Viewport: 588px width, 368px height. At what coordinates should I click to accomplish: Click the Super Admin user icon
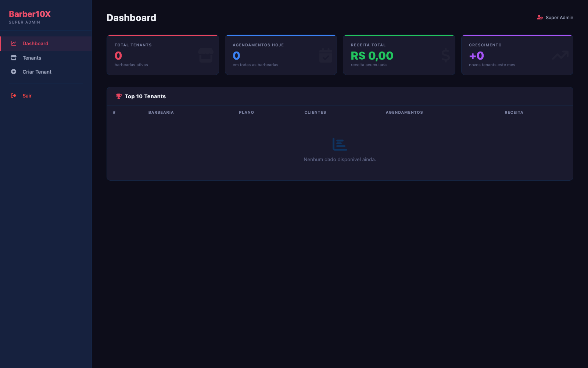(x=540, y=17)
